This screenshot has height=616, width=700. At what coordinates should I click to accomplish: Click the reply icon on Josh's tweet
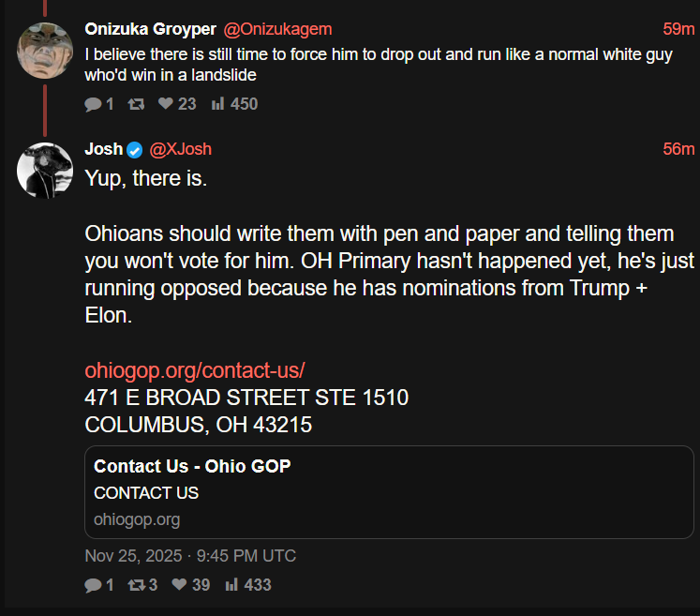point(93,585)
